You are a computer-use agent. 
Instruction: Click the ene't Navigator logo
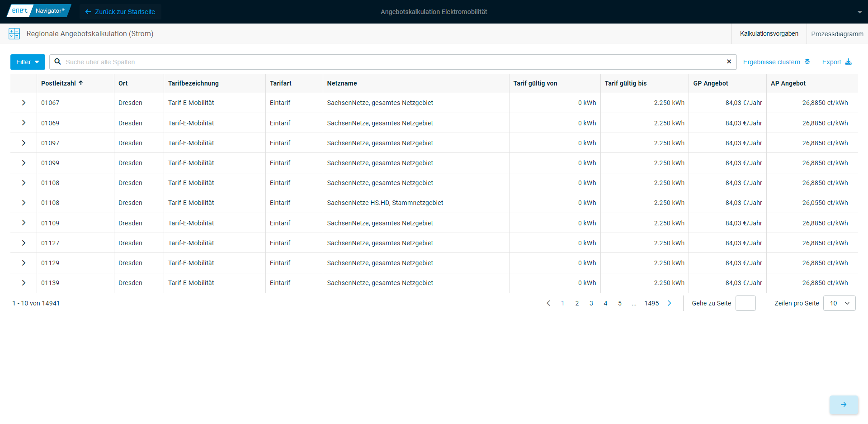point(39,11)
